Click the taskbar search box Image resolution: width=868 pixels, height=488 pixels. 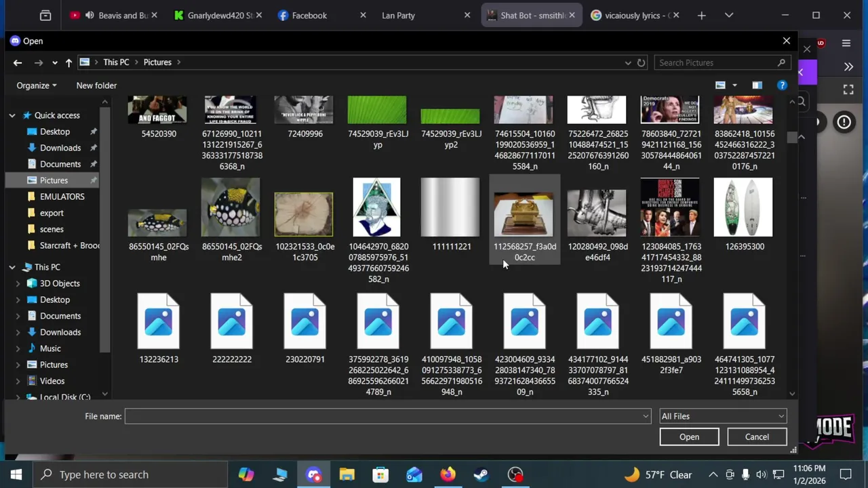point(130,474)
